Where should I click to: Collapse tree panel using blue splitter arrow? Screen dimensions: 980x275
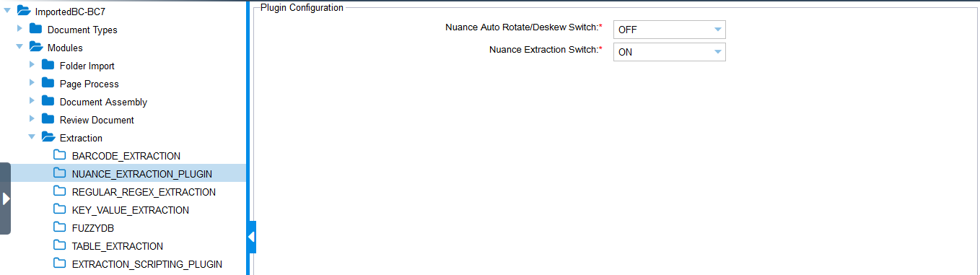point(252,237)
